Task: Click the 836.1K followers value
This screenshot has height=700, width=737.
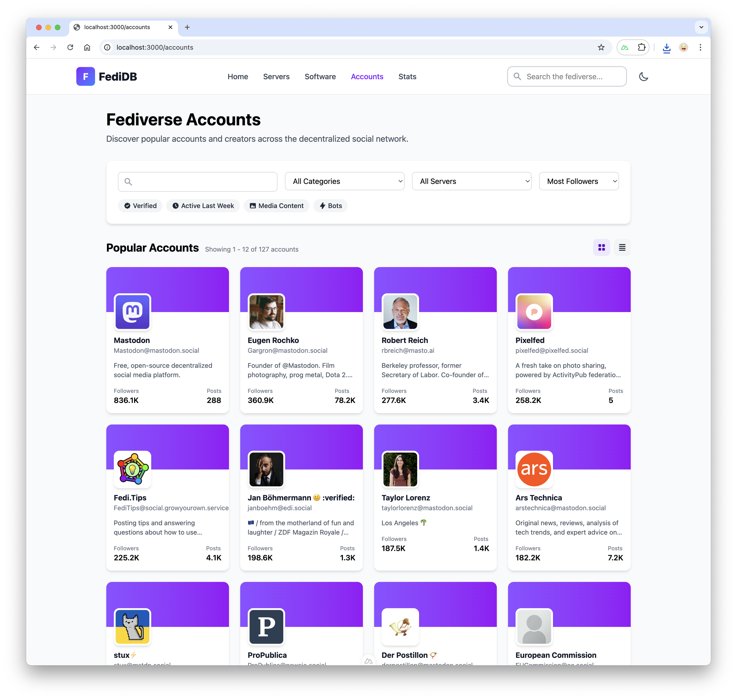Action: coord(126,400)
